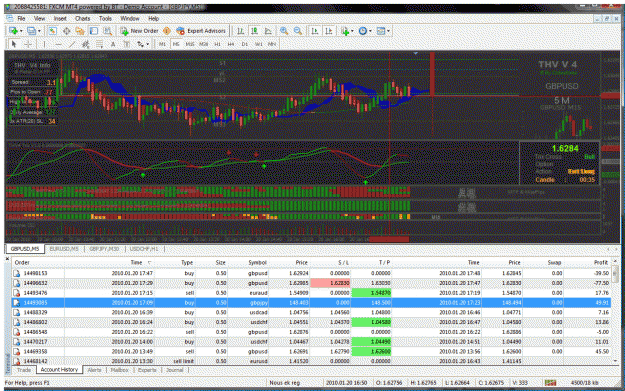625x391 pixels.
Task: Open the File menu
Action: [21, 18]
